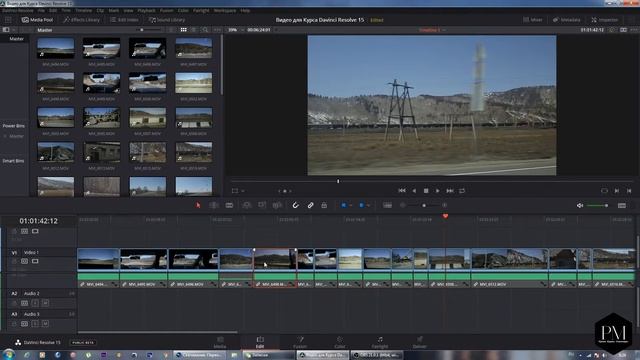Switch media pool to thumbnail view
Screen dimensions: 640x360
(x=184, y=30)
